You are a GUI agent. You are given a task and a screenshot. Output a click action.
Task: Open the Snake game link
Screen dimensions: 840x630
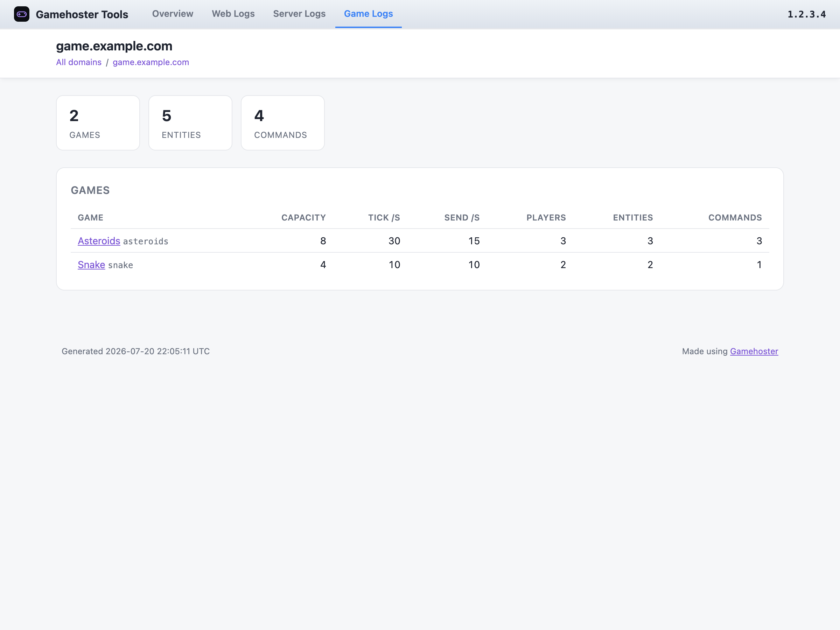[x=91, y=265]
